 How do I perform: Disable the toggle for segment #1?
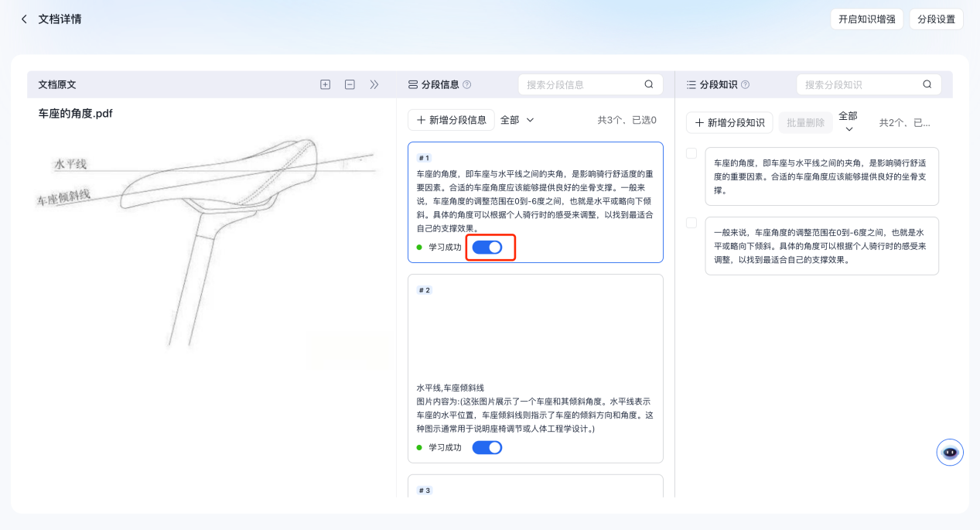pyautogui.click(x=487, y=248)
